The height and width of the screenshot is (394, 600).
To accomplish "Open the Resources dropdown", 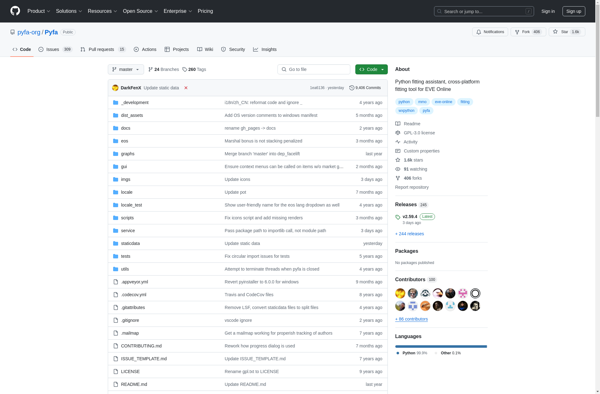I will pyautogui.click(x=102, y=11).
